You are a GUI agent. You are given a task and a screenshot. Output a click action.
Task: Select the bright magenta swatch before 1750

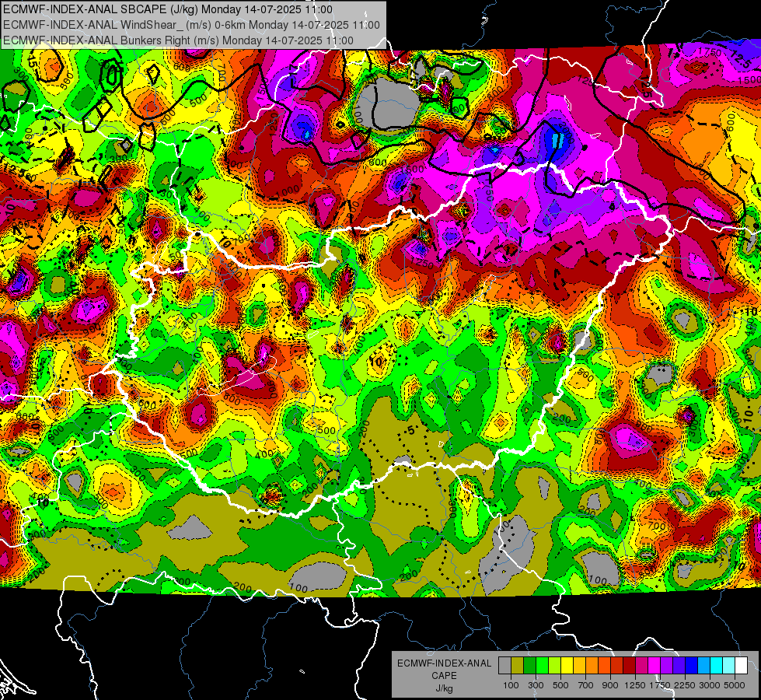655,665
